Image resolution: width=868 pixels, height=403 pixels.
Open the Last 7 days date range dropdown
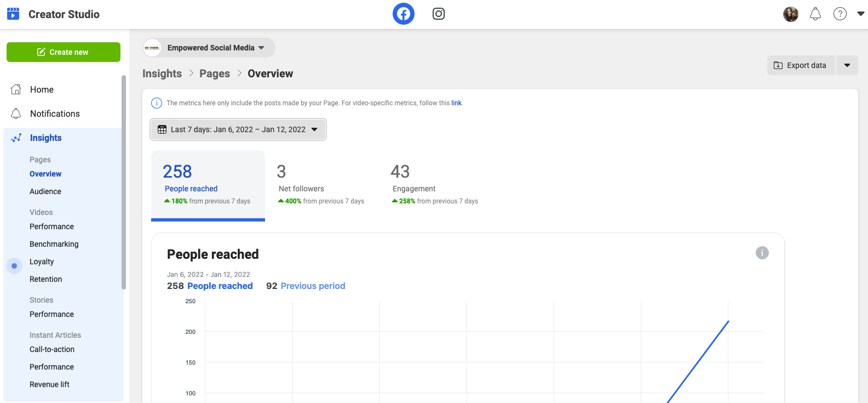[238, 129]
